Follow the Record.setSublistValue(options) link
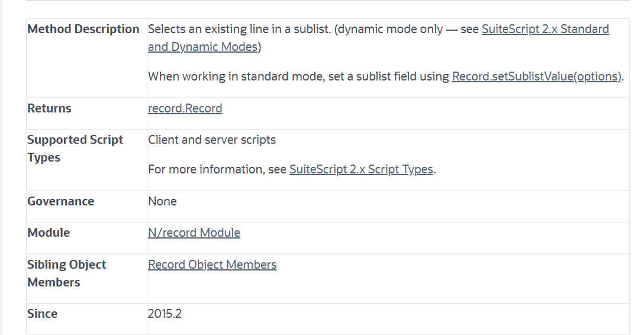The width and height of the screenshot is (644, 335). click(537, 76)
